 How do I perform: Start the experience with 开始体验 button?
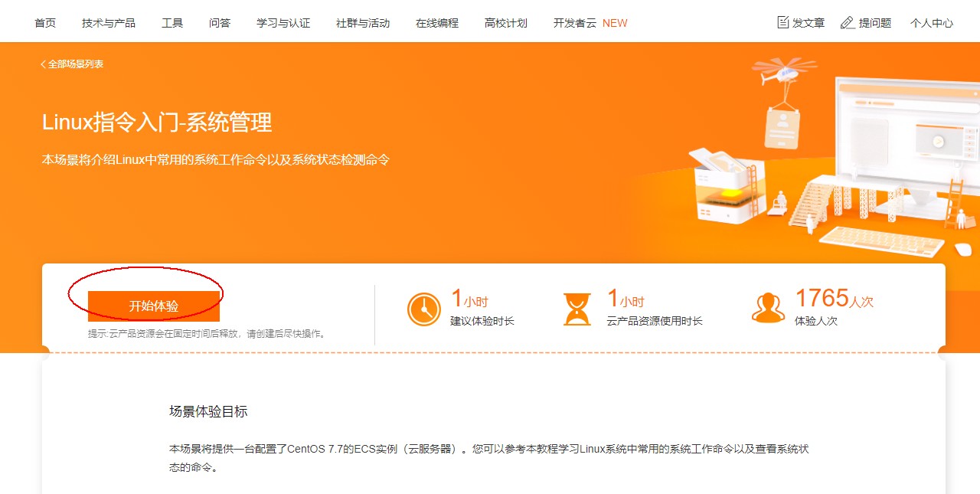(x=154, y=306)
